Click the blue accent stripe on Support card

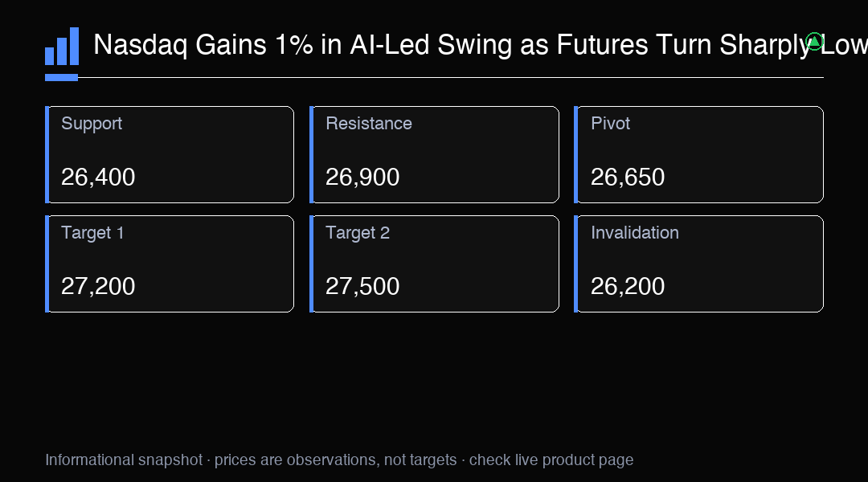47,154
